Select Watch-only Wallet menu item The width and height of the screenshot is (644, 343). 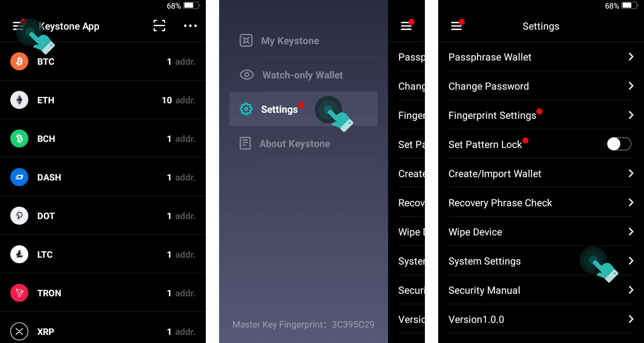pyautogui.click(x=304, y=75)
